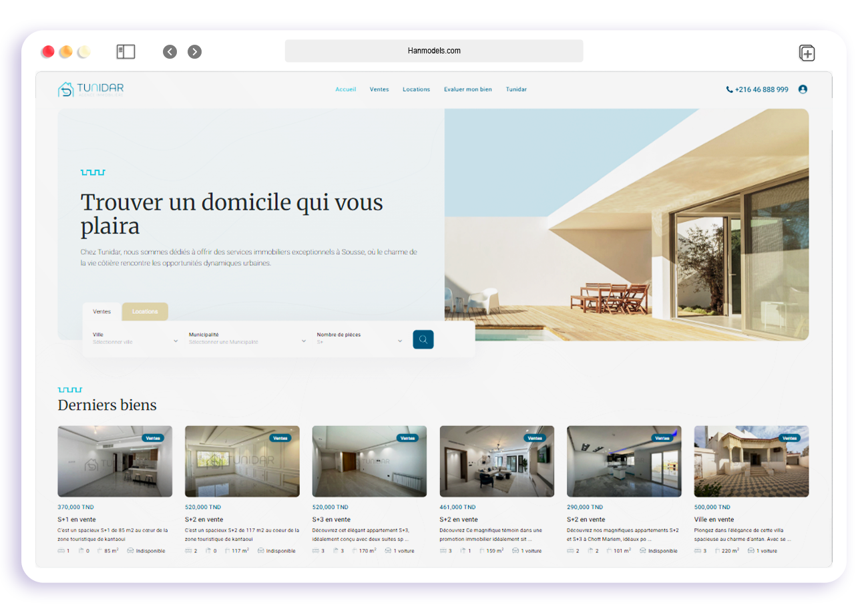This screenshot has width=868, height=613.
Task: Click the Hanmodels.com address bar
Action: click(x=434, y=51)
